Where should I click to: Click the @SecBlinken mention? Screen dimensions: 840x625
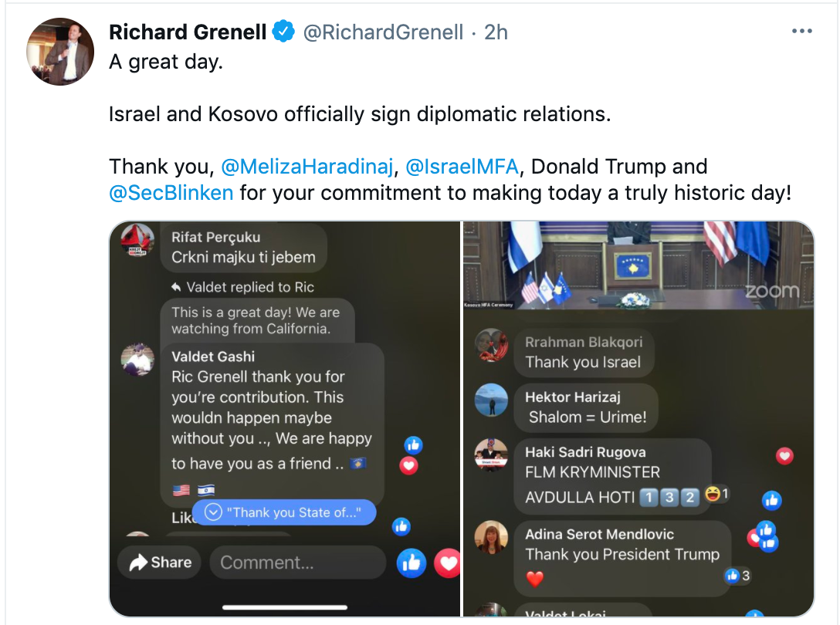[x=171, y=192]
